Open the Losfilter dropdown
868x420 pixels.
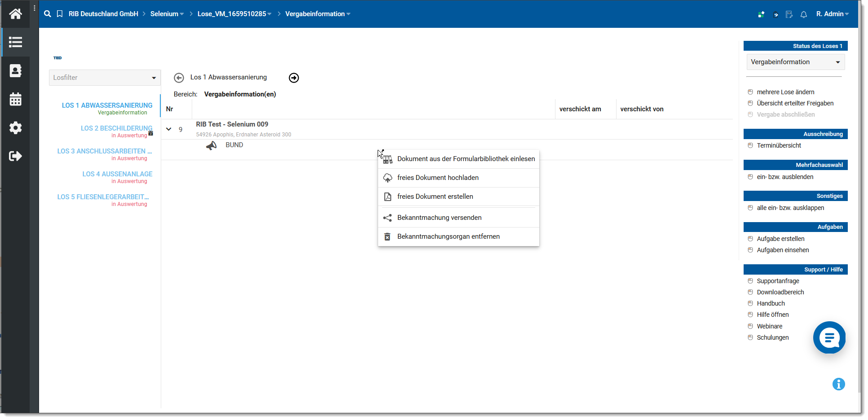tap(105, 78)
